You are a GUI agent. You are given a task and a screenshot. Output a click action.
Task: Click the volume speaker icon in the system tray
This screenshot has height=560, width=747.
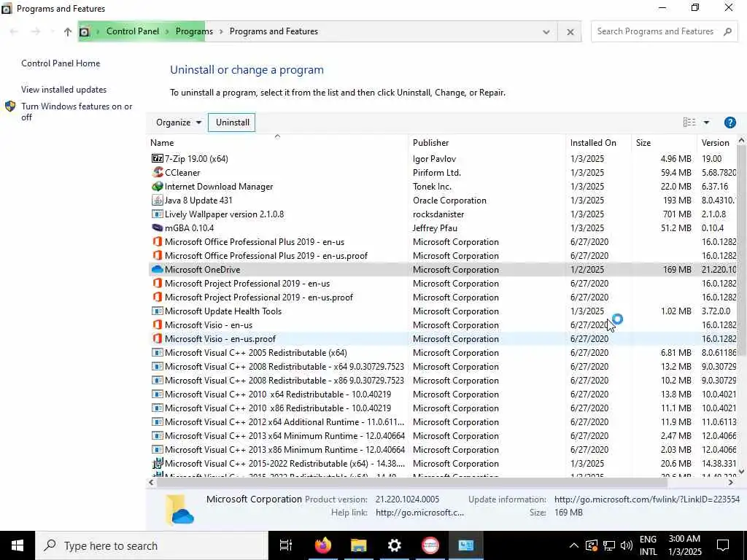627,545
